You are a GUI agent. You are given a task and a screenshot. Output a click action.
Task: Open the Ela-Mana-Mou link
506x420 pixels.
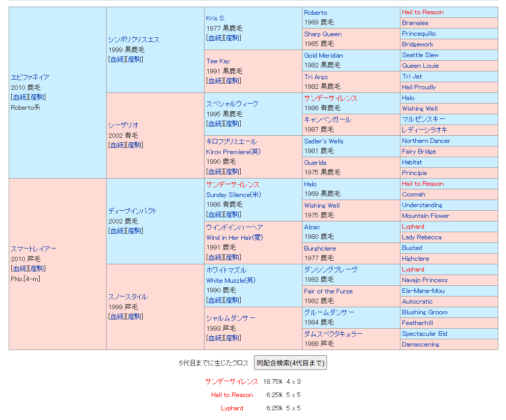point(423,291)
